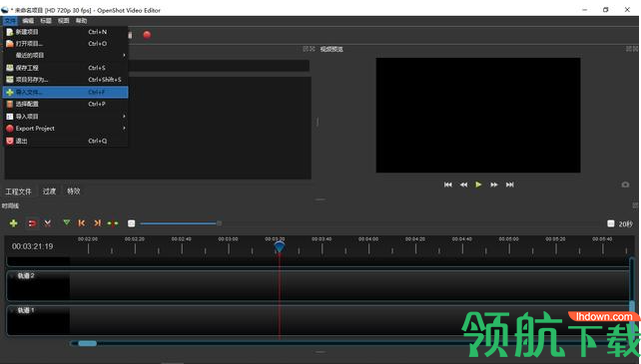
Task: Open the 帮助 (Help) menu
Action: tap(81, 21)
